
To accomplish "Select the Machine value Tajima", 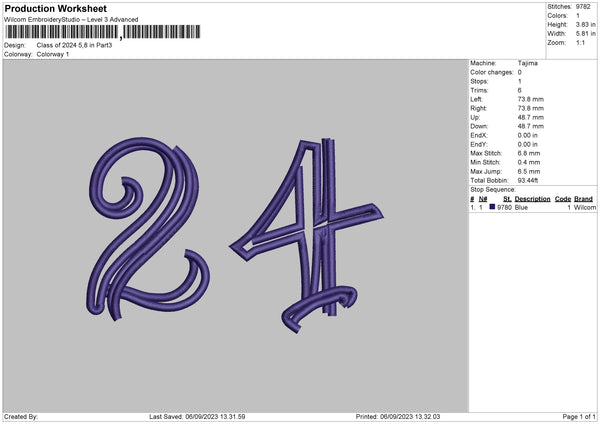I will coord(528,63).
